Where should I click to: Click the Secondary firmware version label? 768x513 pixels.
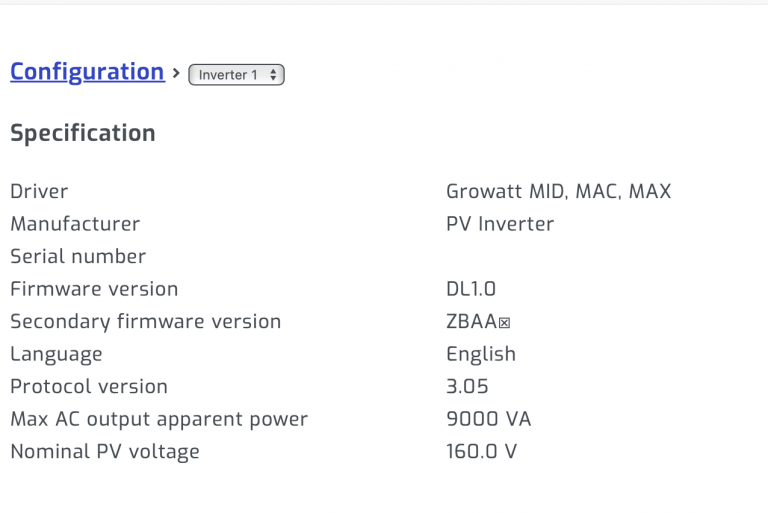[x=145, y=322]
